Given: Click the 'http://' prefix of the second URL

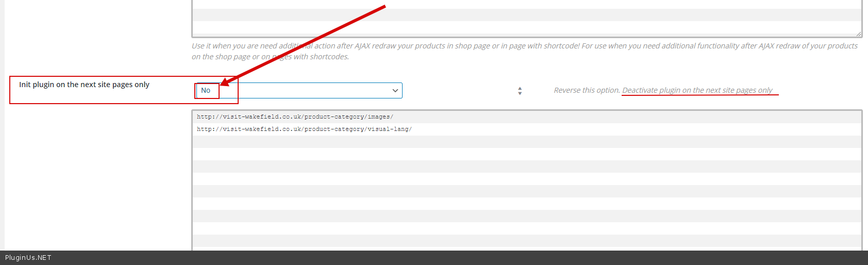Looking at the screenshot, I should point(209,129).
